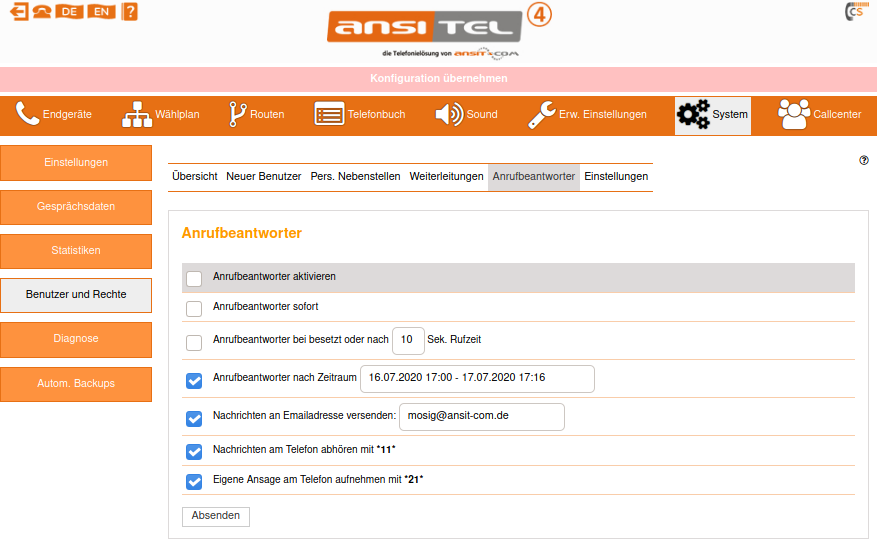Disable Anrufbeantworter nach Zeitraum checkbox
Screen dimensions: 877x552
pyautogui.click(x=194, y=380)
